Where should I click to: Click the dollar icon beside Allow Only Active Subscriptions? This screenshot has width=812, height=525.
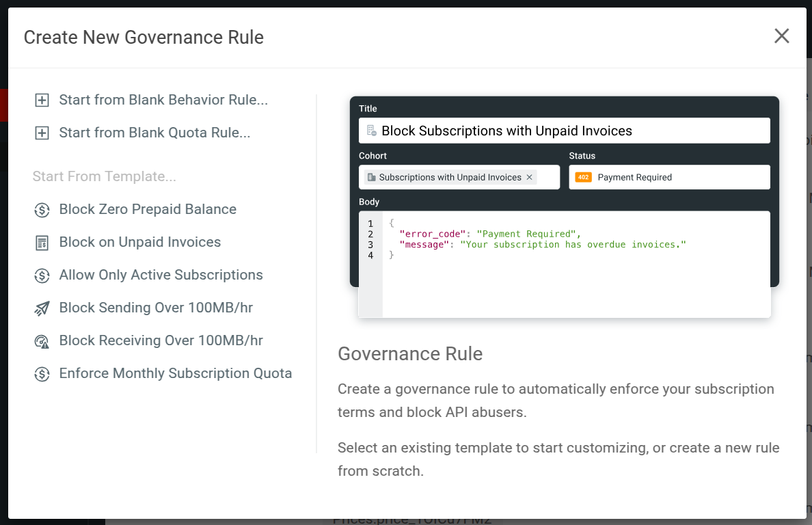coord(42,275)
